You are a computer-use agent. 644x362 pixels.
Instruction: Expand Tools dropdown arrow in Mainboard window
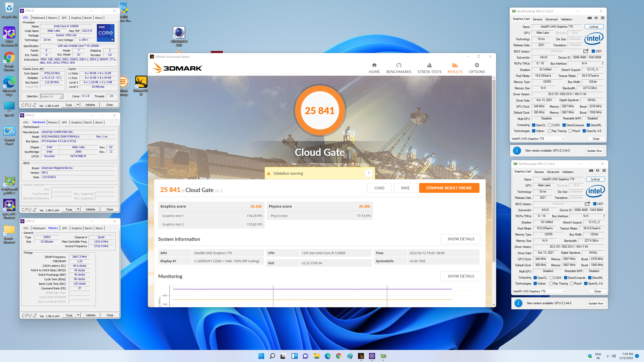pos(78,209)
